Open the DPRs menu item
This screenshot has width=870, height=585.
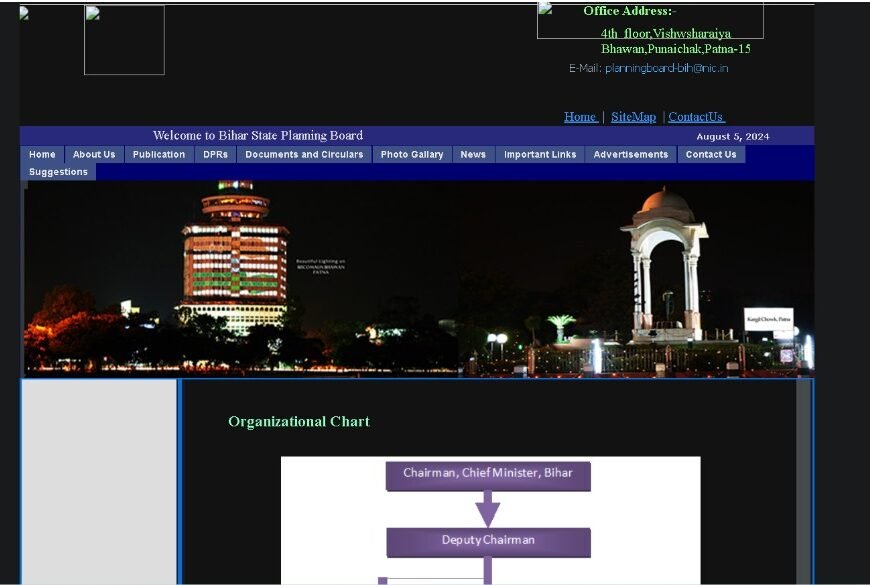[x=216, y=154]
